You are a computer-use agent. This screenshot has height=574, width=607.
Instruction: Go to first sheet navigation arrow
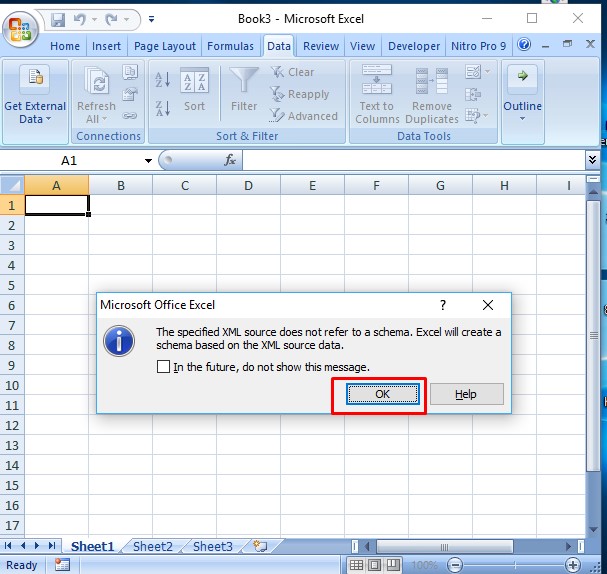(x=8, y=546)
